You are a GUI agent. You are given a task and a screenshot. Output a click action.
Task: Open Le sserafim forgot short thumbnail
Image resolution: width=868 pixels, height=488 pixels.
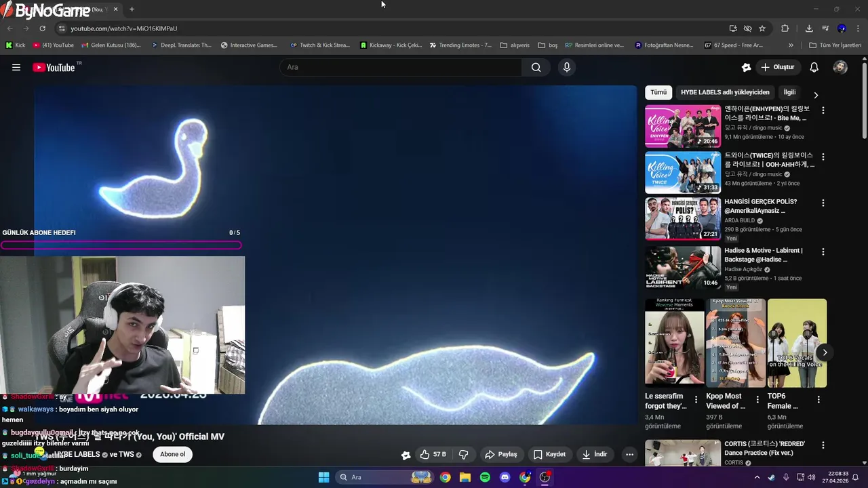675,343
